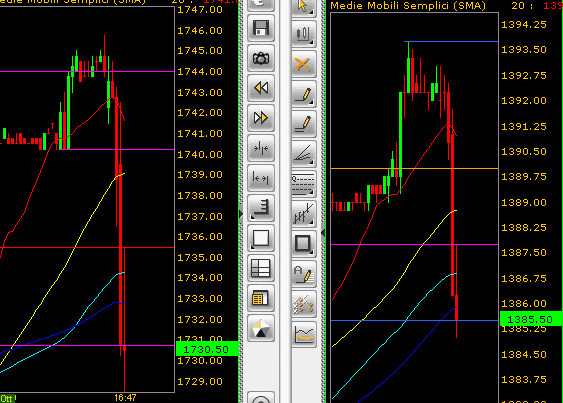The height and width of the screenshot is (403, 563).
Task: Click the expand horizontal scale icon
Action: 261,178
